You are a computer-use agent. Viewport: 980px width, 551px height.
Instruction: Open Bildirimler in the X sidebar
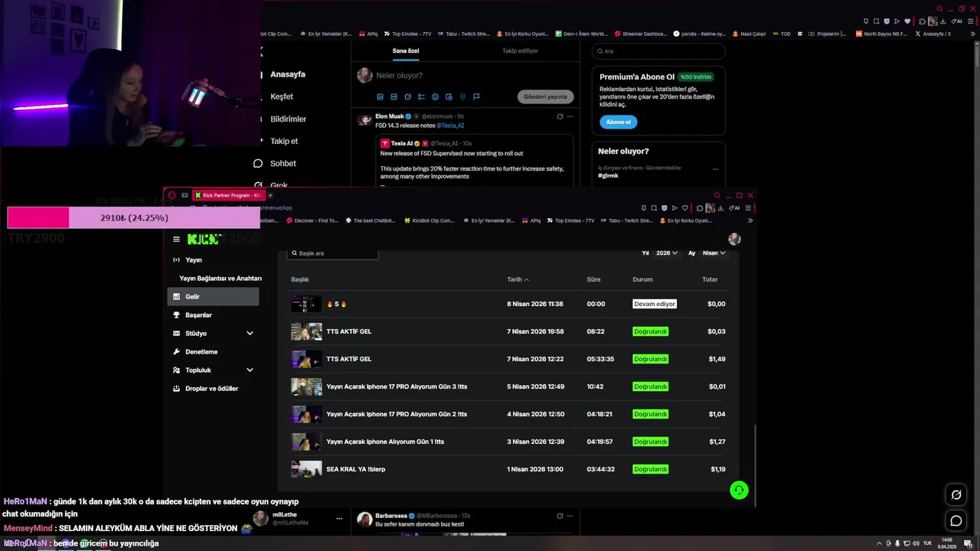288,119
